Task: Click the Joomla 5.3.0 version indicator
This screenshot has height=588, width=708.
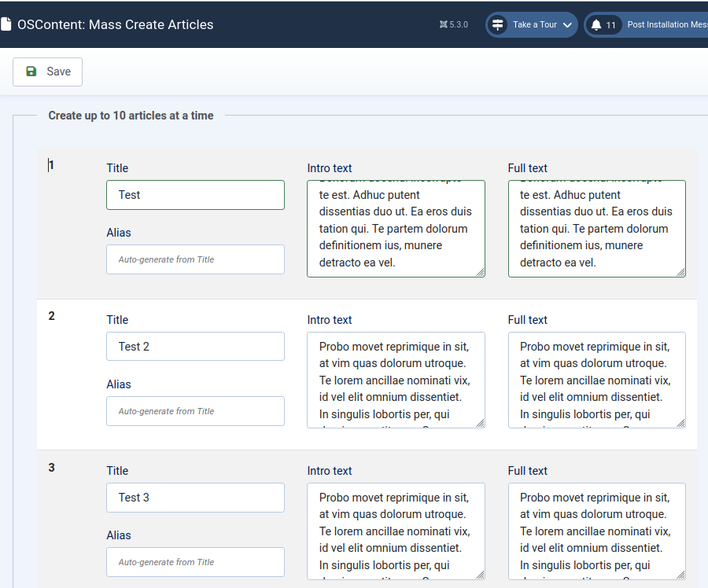Action: [454, 25]
